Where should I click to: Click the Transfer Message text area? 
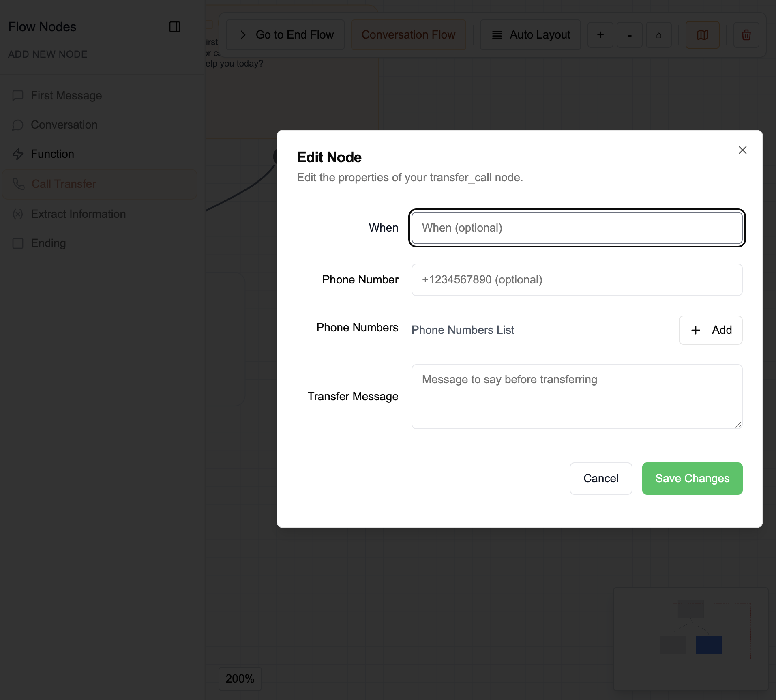tap(577, 396)
